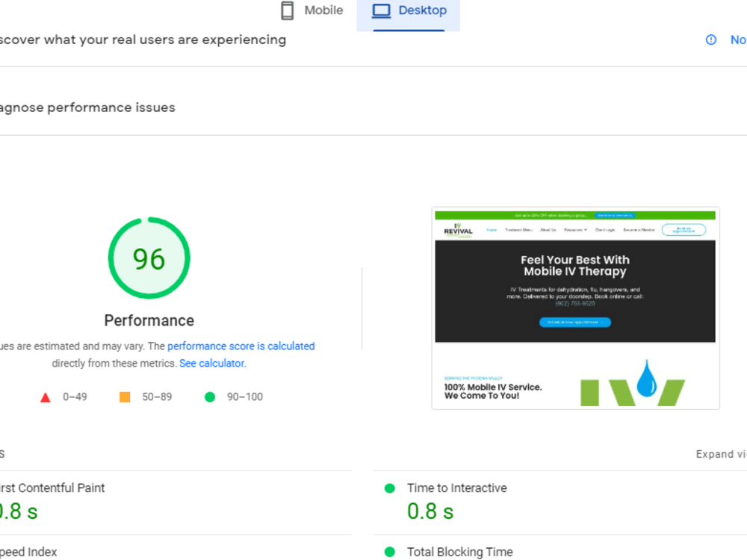
Task: Expand the diagnose performance issues section
Action: click(x=87, y=108)
